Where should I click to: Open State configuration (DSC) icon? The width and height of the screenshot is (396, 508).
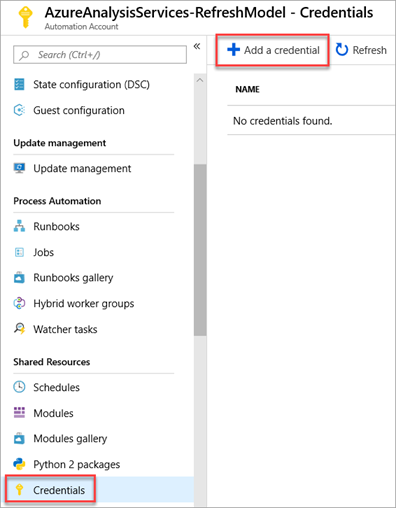coord(19,84)
